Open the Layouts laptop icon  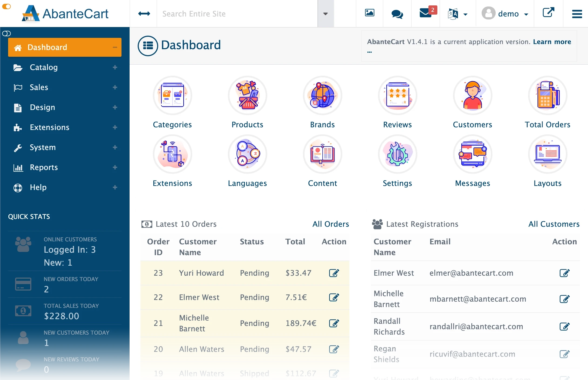[548, 154]
